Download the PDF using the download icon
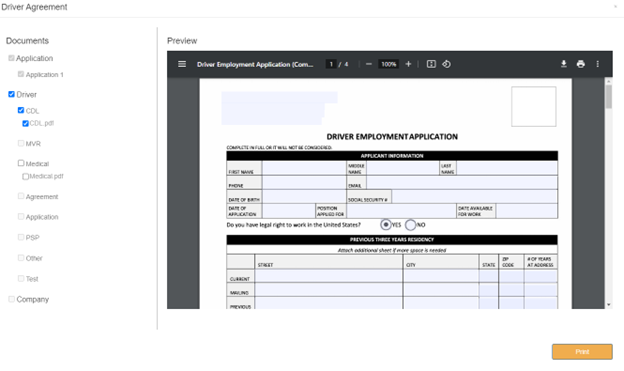 [x=564, y=64]
